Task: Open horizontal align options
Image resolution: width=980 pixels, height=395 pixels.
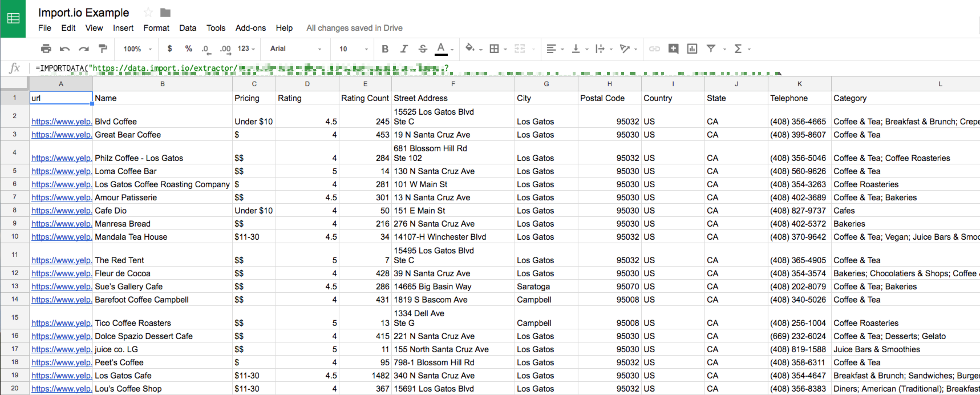Action: [x=554, y=49]
